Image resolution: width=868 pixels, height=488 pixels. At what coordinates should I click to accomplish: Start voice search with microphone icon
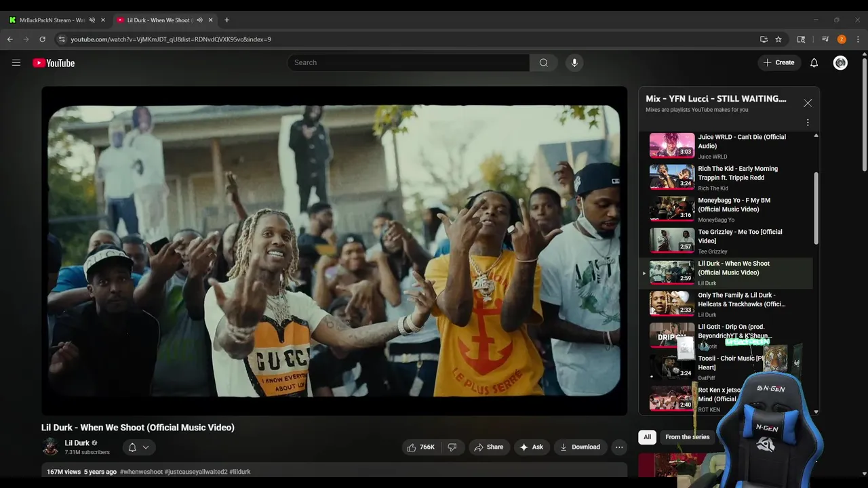coord(574,63)
